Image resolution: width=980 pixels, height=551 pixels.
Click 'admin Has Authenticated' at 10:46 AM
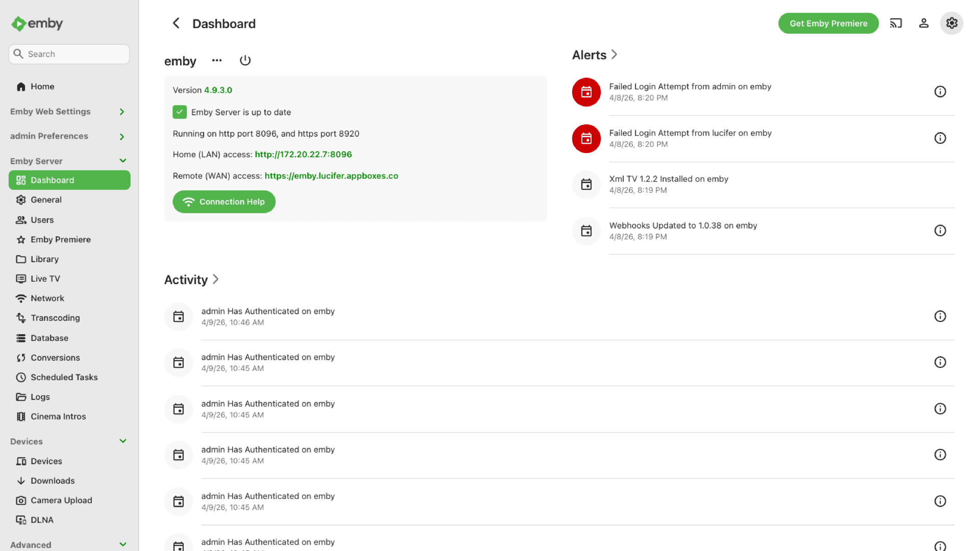(268, 311)
